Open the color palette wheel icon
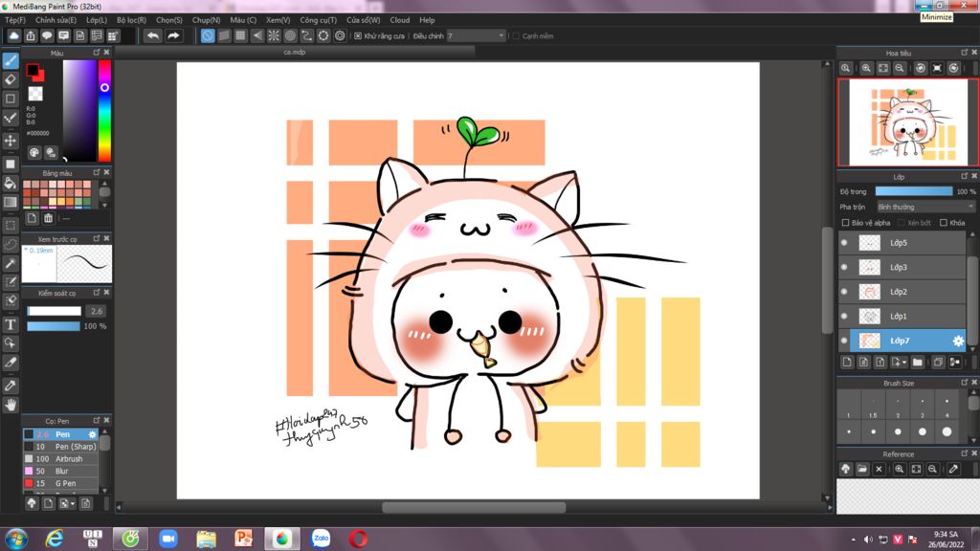This screenshot has width=980, height=551. point(34,152)
